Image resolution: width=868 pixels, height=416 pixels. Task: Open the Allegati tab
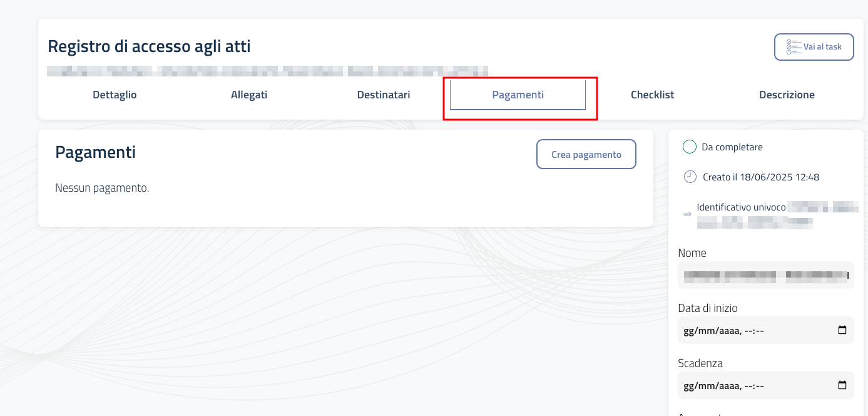tap(248, 95)
